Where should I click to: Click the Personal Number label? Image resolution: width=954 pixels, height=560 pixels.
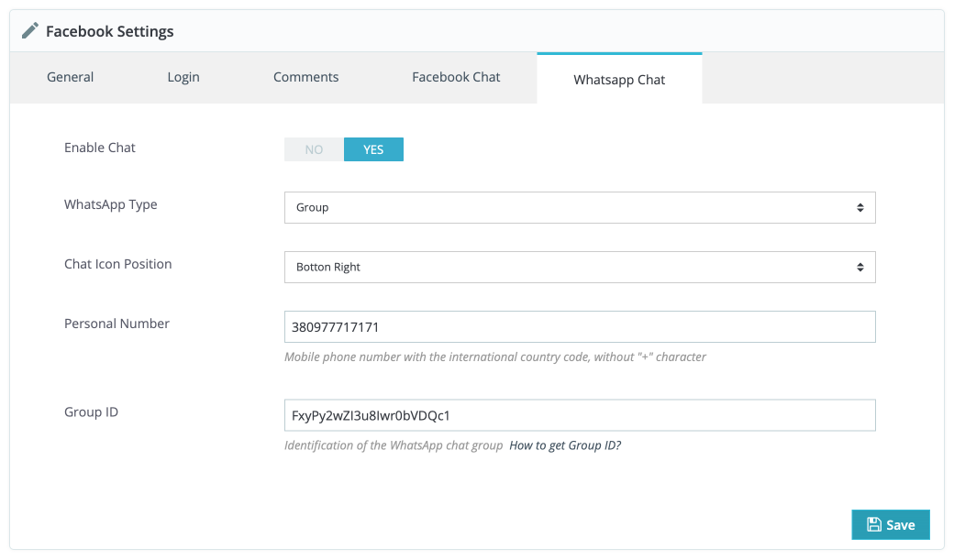(x=116, y=324)
